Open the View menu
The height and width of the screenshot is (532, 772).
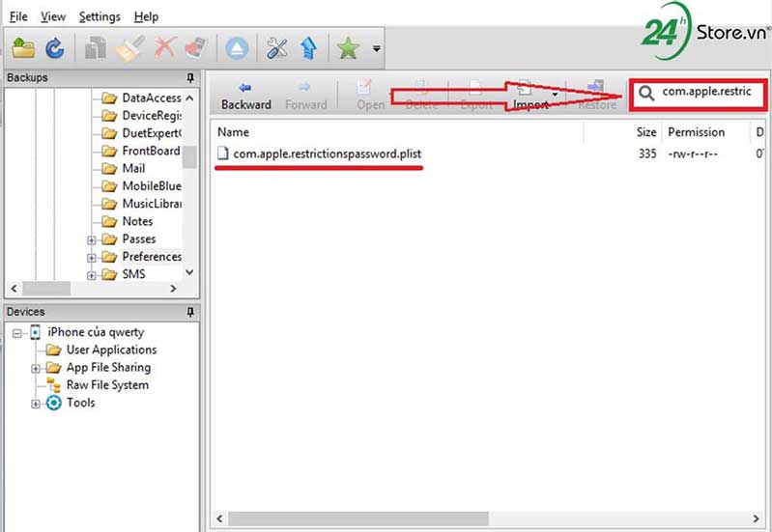(x=53, y=16)
